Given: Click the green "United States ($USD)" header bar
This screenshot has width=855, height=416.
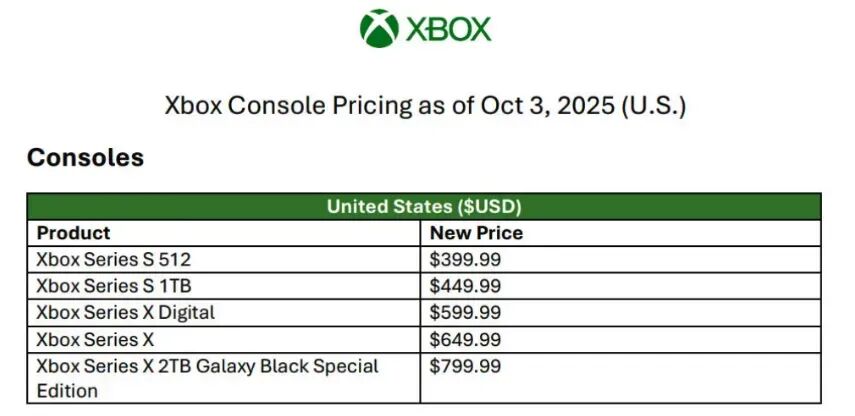Looking at the screenshot, I should [x=424, y=207].
